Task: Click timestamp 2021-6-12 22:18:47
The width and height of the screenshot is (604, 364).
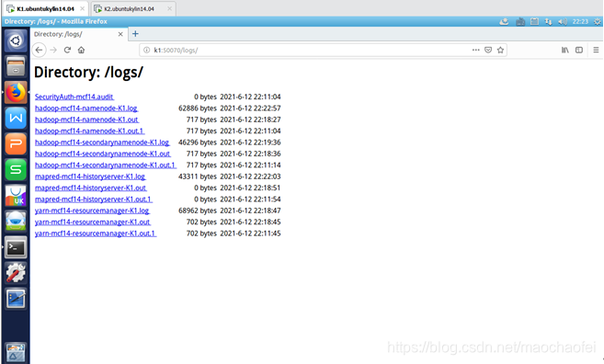Action: tap(250, 210)
